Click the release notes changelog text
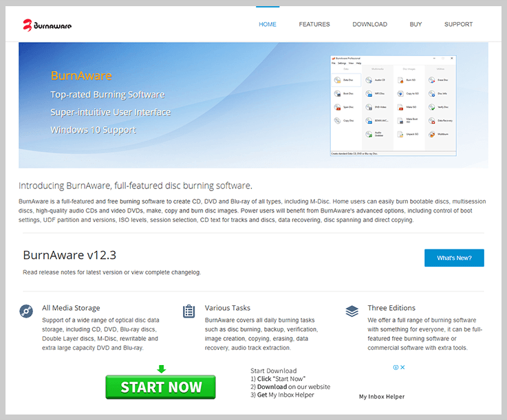The height and width of the screenshot is (420, 507). [112, 272]
